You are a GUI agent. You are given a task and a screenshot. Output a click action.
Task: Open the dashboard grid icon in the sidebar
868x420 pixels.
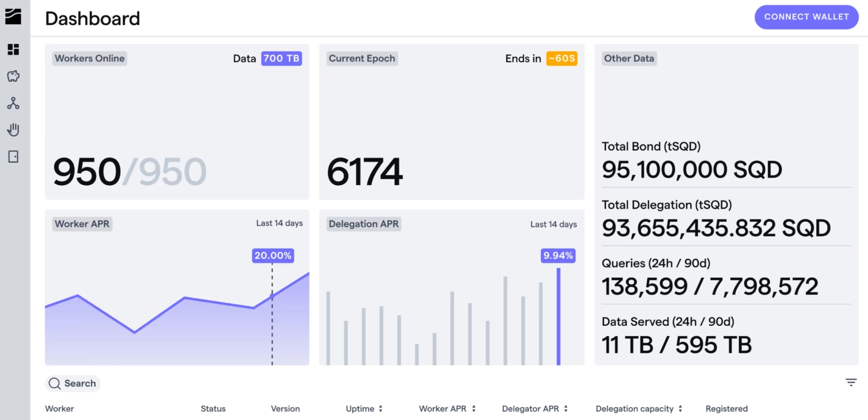13,49
